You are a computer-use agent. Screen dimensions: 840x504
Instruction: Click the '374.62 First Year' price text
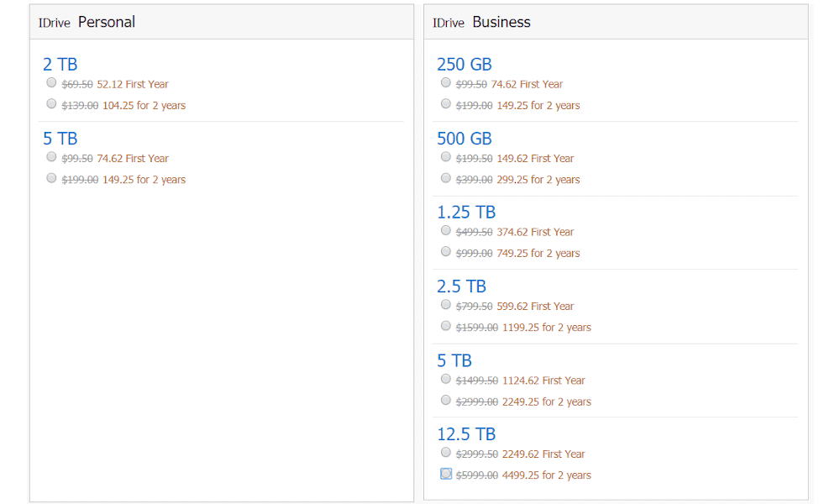pyautogui.click(x=536, y=232)
